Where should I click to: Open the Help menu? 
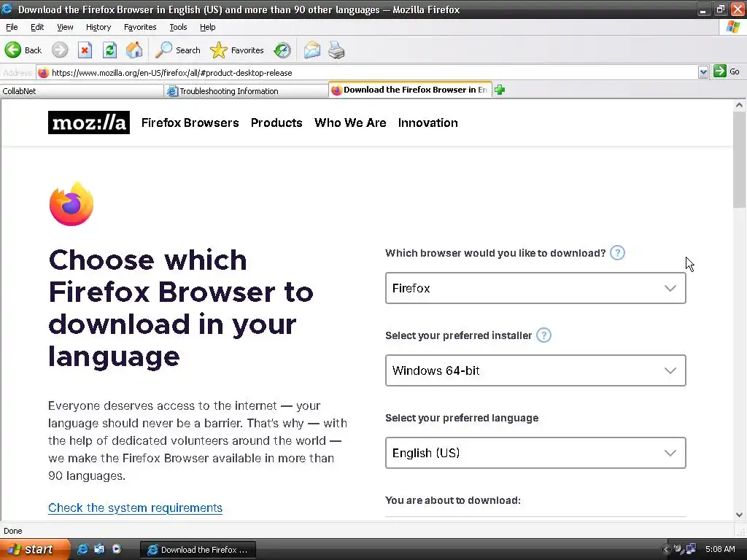click(207, 27)
